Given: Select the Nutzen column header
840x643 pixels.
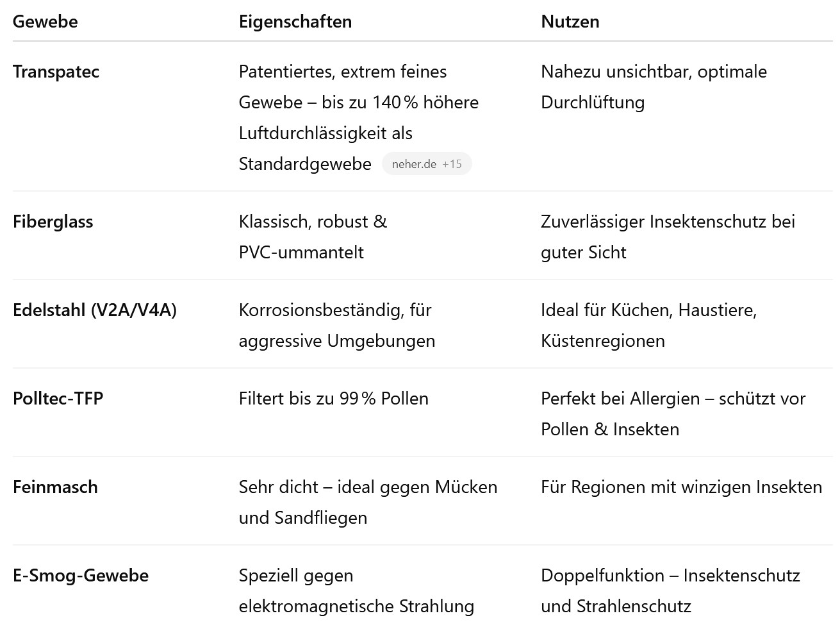Looking at the screenshot, I should click(570, 21).
